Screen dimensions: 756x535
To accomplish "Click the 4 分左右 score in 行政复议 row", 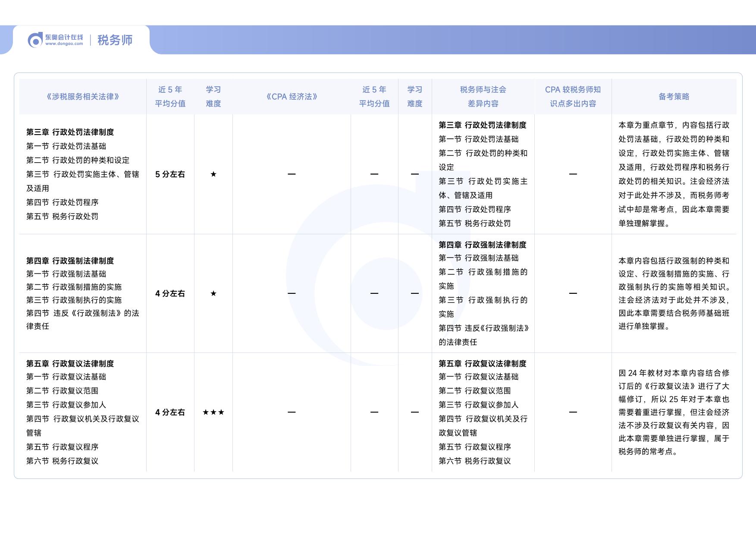I will 170,412.
